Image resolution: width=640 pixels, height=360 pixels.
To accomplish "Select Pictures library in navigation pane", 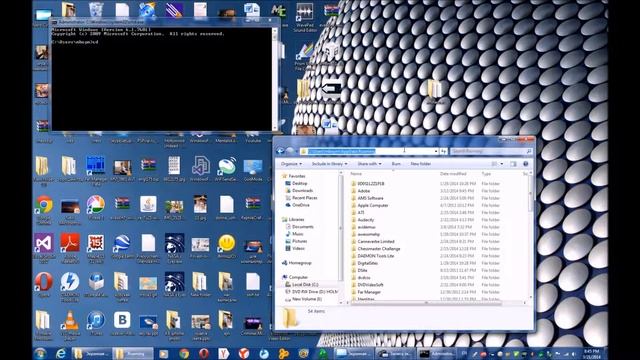I will coord(299,241).
